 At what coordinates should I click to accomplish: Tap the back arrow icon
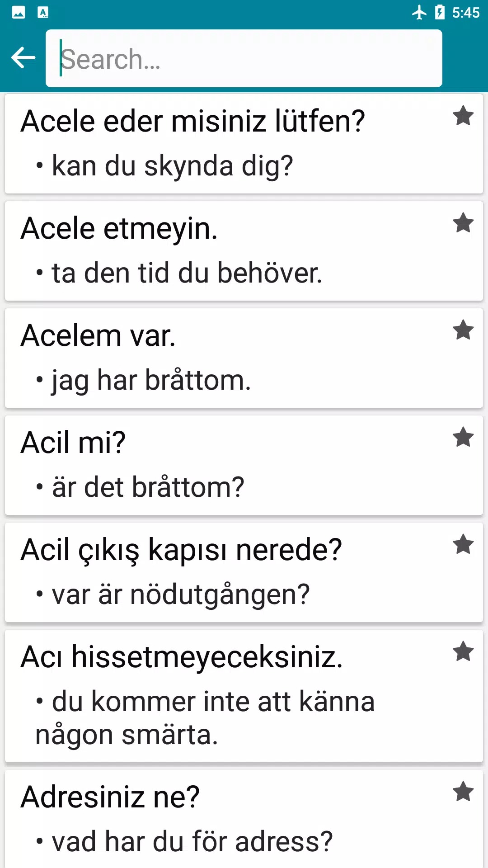click(23, 58)
